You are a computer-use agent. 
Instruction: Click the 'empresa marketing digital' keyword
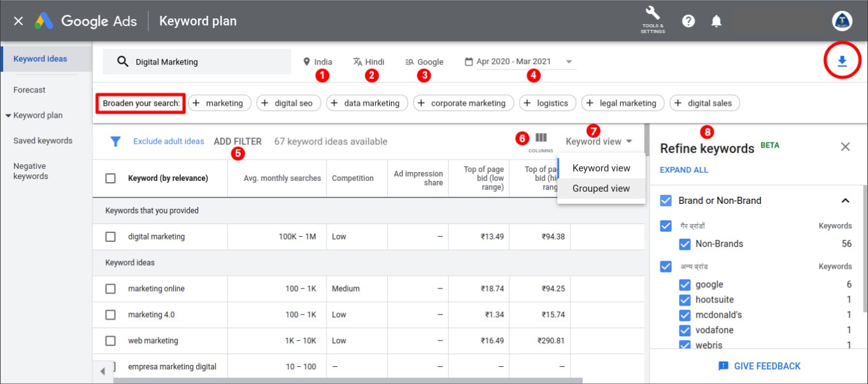click(172, 367)
